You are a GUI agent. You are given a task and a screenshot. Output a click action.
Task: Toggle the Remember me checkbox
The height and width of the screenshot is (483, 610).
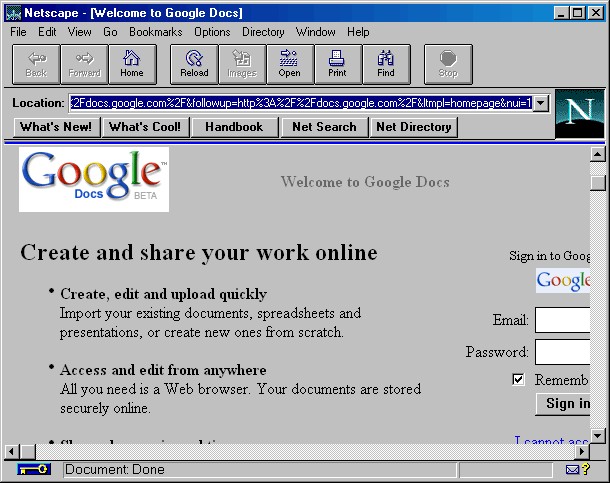pyautogui.click(x=518, y=380)
